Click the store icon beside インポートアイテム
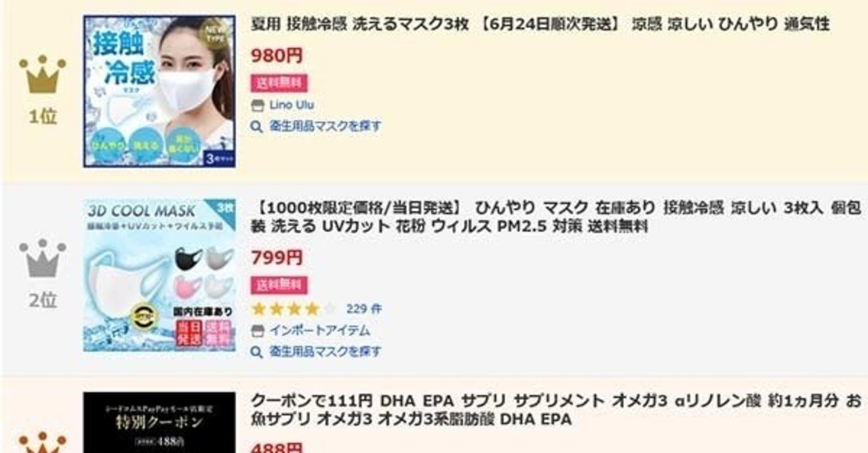Screen dimensions: 868x453 click(256, 331)
